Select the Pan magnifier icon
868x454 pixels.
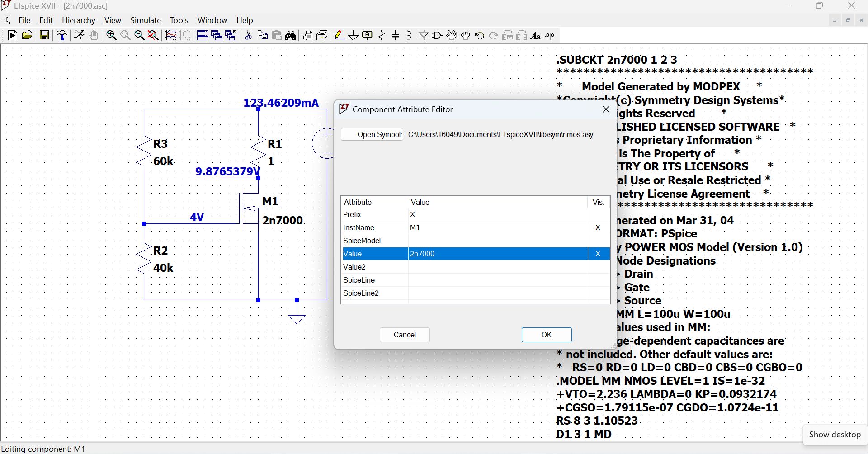(125, 36)
